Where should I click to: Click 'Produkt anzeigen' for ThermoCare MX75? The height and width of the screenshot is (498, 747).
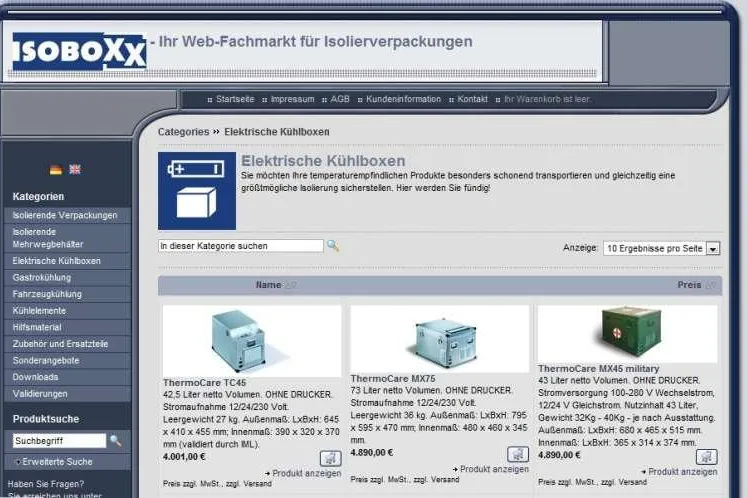[x=494, y=469]
